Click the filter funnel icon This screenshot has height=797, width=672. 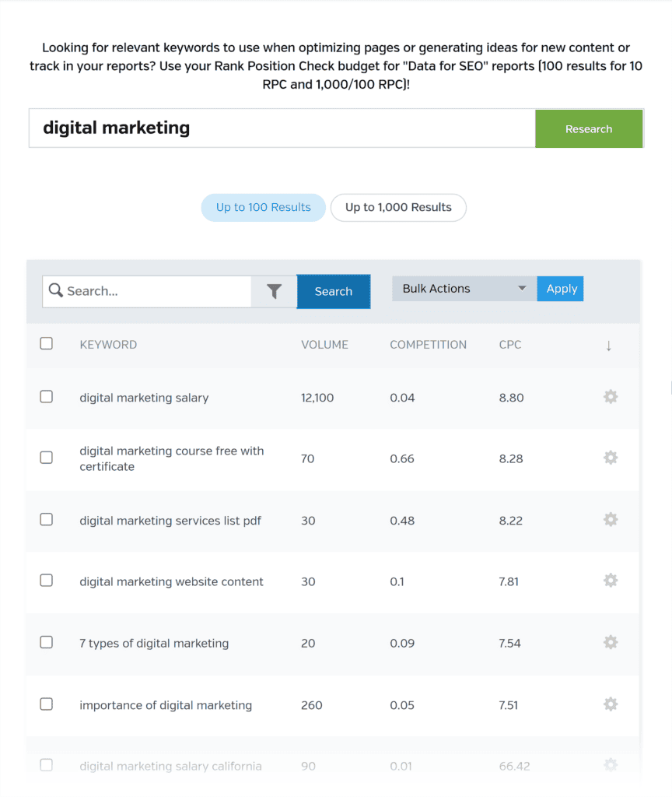click(274, 291)
